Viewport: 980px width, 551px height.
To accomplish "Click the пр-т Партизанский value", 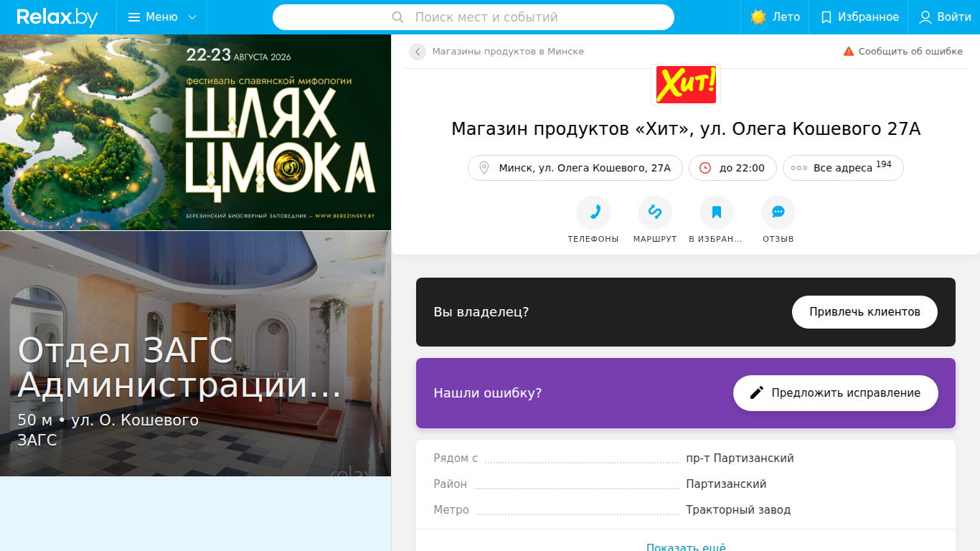I will click(x=740, y=458).
